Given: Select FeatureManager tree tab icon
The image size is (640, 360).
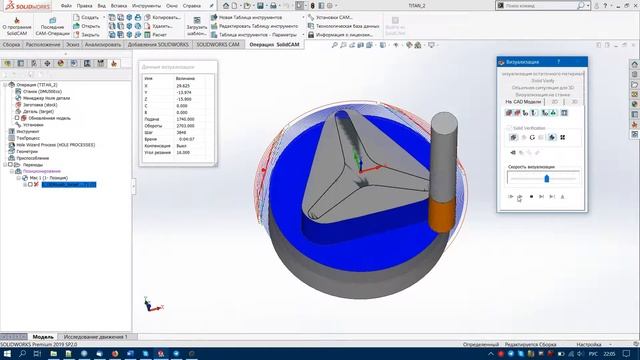Looking at the screenshot, I should (x=7, y=63).
